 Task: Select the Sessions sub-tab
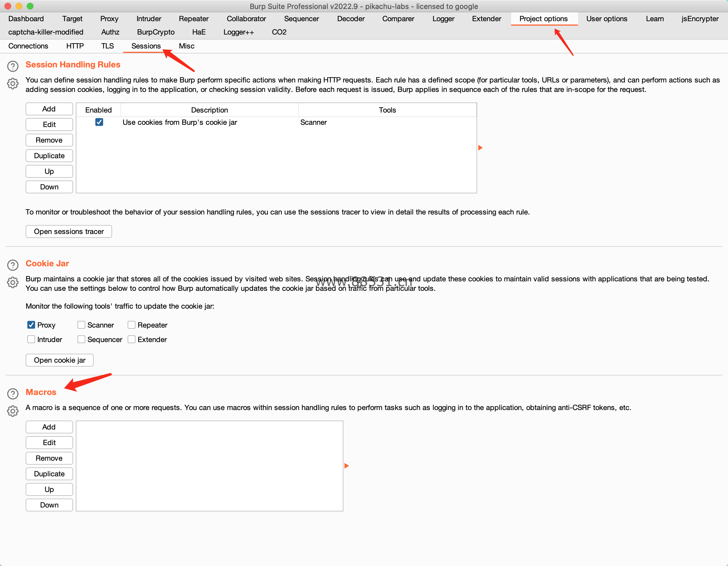(146, 46)
